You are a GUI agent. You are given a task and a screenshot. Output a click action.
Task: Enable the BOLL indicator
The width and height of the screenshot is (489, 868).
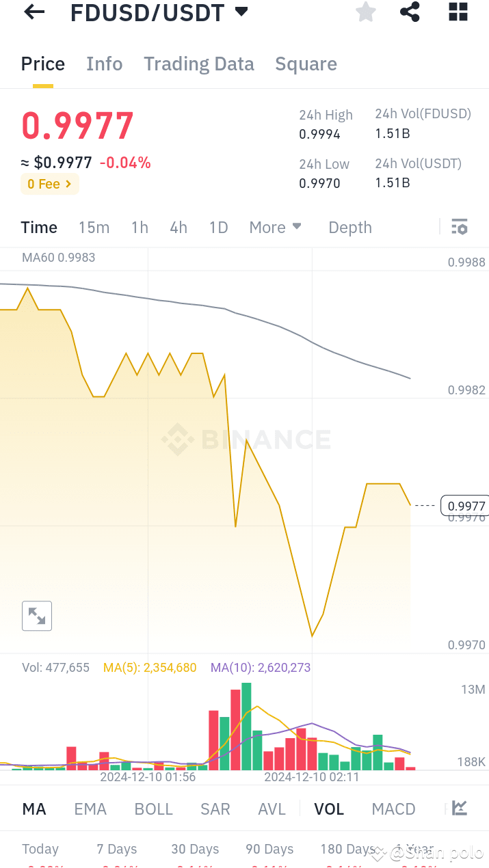[153, 809]
